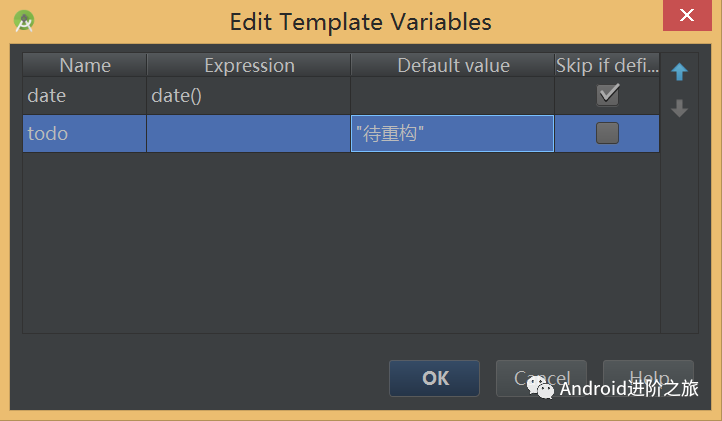Select the date() expression cell
This screenshot has width=722, height=421.
249,96
